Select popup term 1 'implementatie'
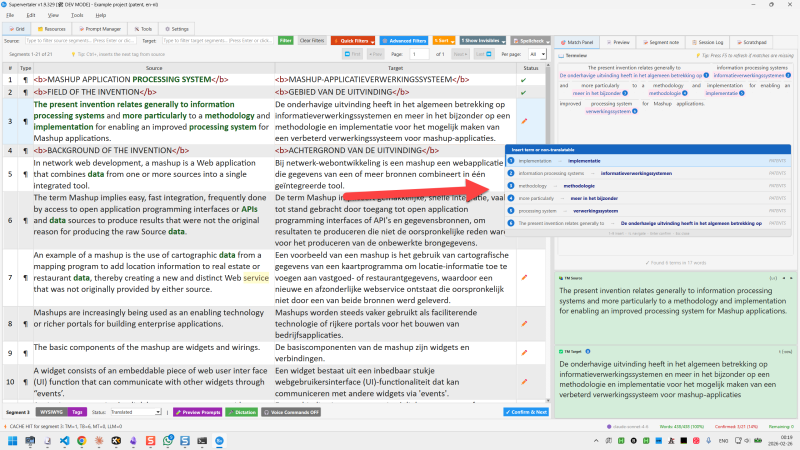The height and width of the screenshot is (450, 800). 648,161
